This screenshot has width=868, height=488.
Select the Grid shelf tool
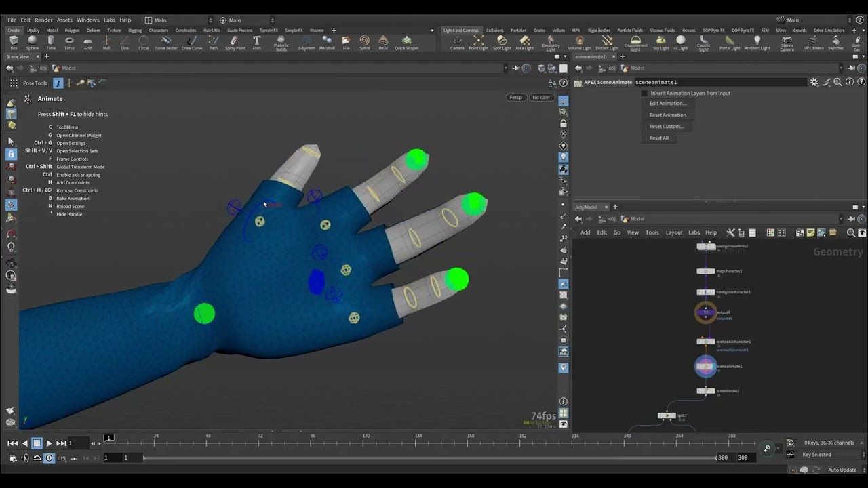(x=87, y=43)
